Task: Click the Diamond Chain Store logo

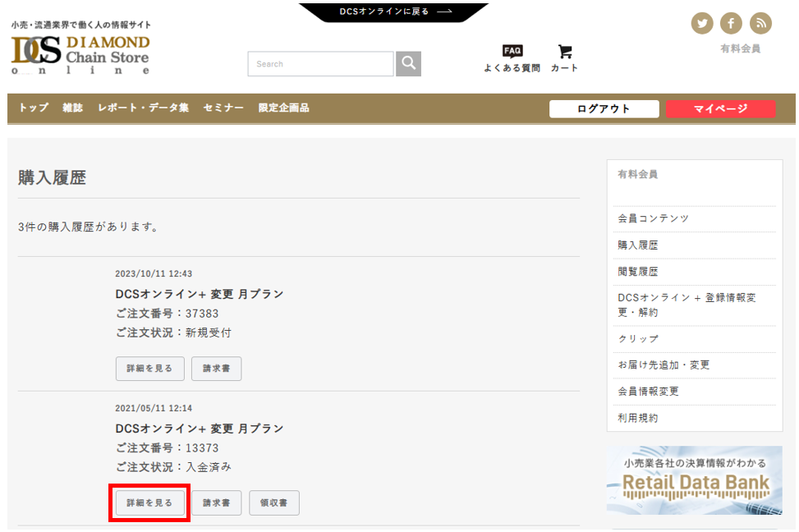Action: [80, 54]
